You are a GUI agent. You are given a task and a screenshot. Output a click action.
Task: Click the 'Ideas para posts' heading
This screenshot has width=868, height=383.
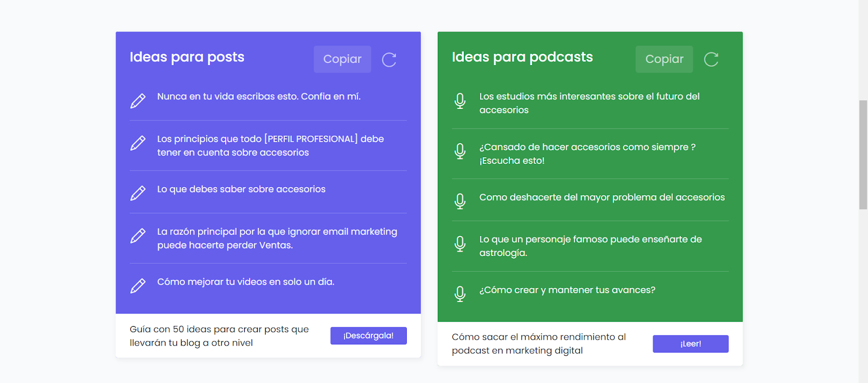coord(187,57)
